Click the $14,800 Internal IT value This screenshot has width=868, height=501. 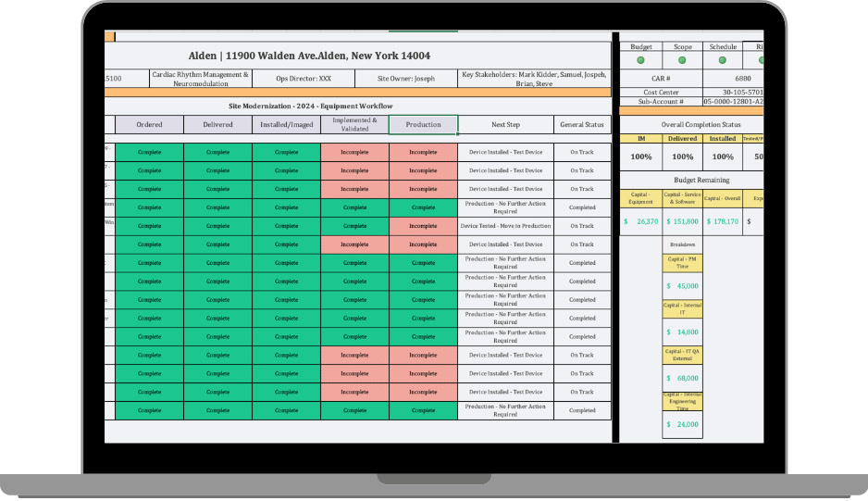683,332
